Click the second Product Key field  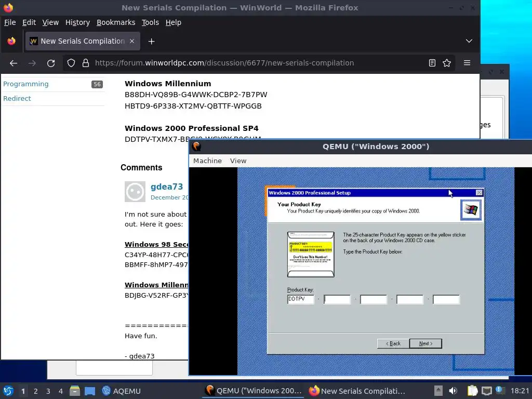[337, 299]
